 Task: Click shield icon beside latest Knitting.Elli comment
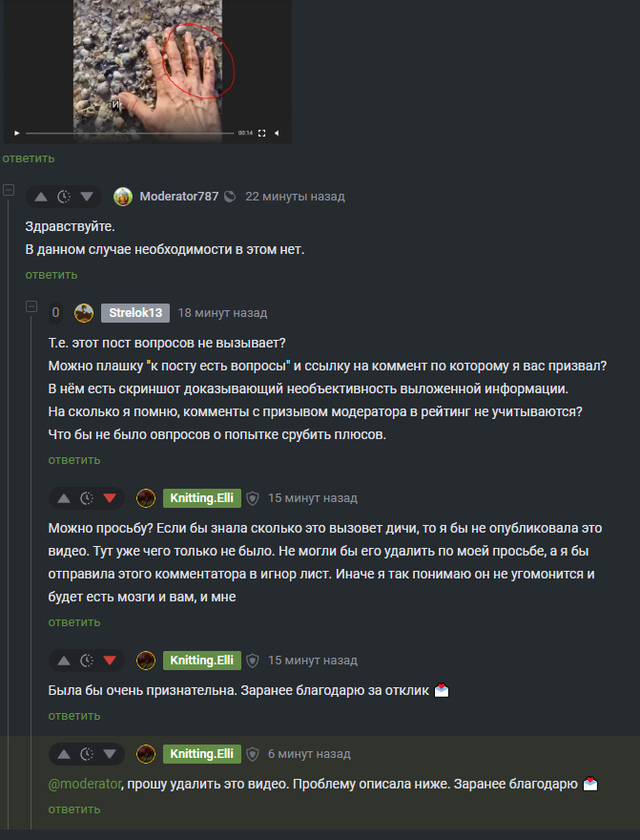(x=253, y=754)
